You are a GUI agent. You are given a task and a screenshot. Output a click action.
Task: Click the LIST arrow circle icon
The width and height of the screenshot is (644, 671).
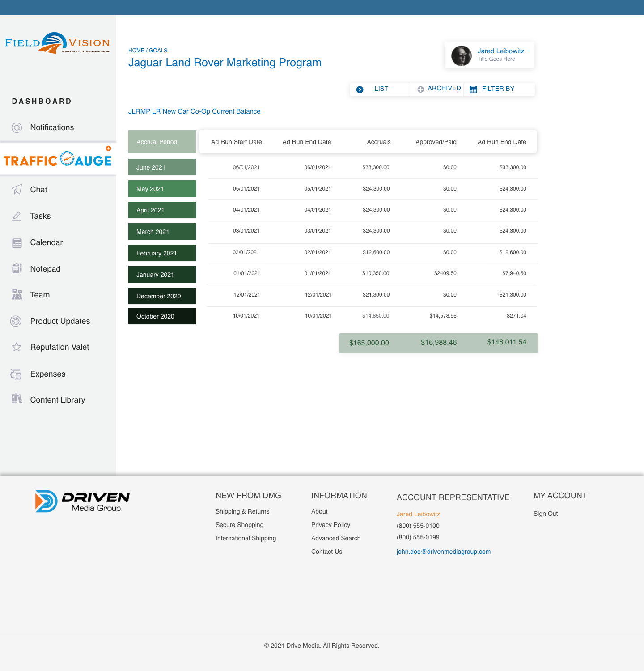point(360,89)
